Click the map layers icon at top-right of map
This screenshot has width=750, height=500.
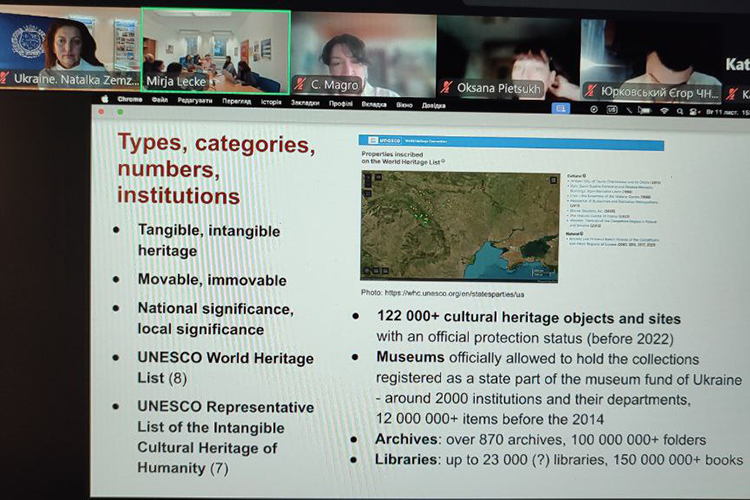(x=551, y=179)
